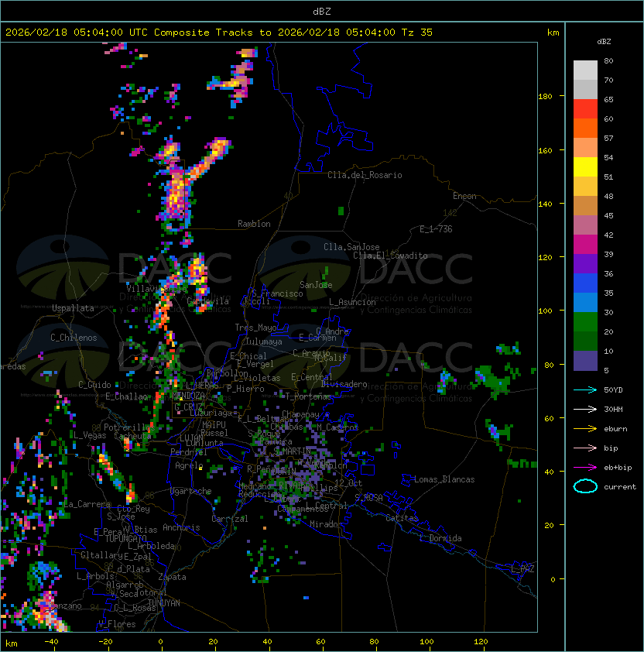Click the 'Clla.SanJose' map label
The width and height of the screenshot is (644, 652).
(x=351, y=247)
